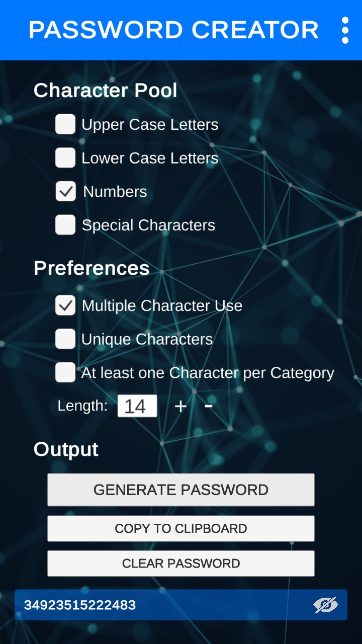Enable Lower Case Letters checkbox
This screenshot has height=644, width=362.
pos(65,158)
